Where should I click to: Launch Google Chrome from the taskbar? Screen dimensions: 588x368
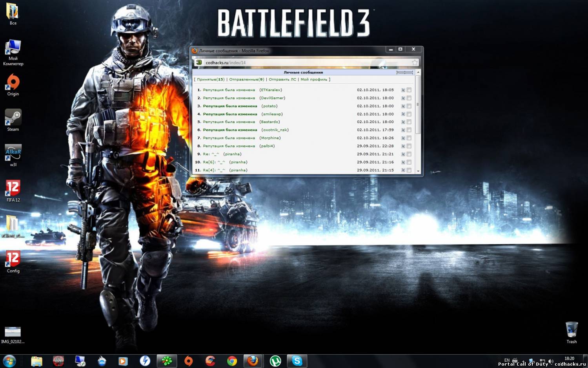[x=232, y=361]
